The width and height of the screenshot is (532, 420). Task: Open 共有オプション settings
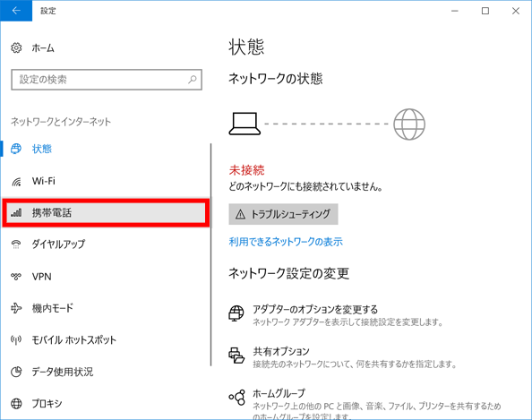tap(281, 351)
